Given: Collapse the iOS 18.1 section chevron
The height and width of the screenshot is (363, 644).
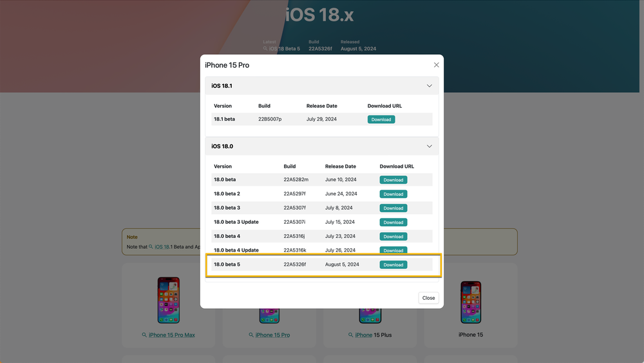Looking at the screenshot, I should coord(429,86).
